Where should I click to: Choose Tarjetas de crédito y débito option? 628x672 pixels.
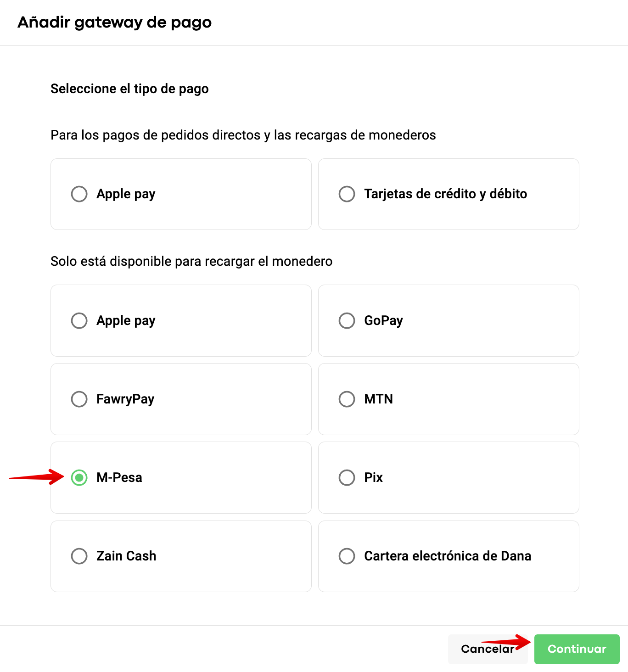tap(347, 194)
